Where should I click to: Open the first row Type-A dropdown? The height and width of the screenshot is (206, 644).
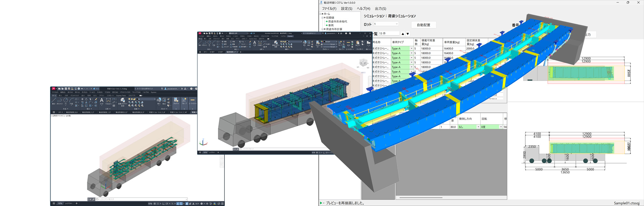click(411, 48)
